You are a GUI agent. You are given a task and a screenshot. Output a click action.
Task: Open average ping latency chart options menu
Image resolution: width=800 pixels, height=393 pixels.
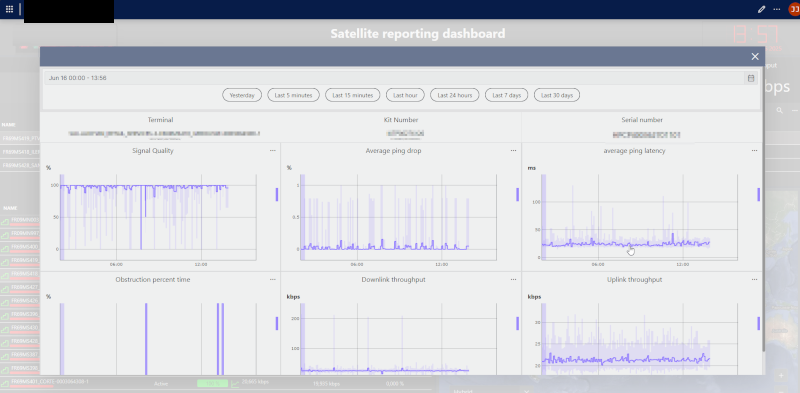pos(754,151)
